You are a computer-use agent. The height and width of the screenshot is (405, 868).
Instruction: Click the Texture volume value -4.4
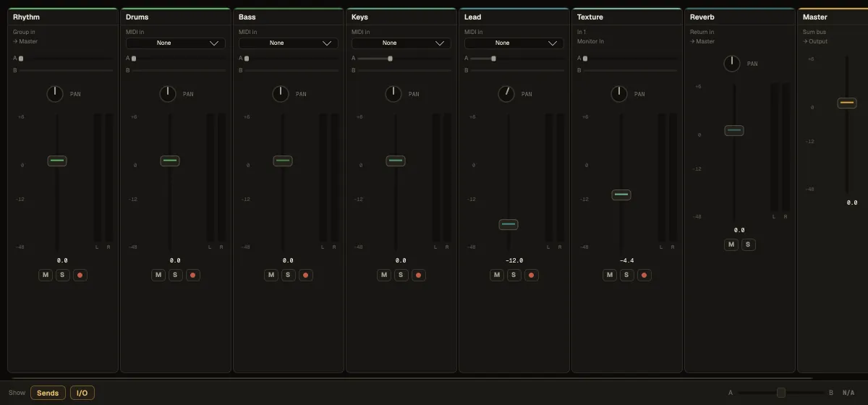(x=626, y=260)
